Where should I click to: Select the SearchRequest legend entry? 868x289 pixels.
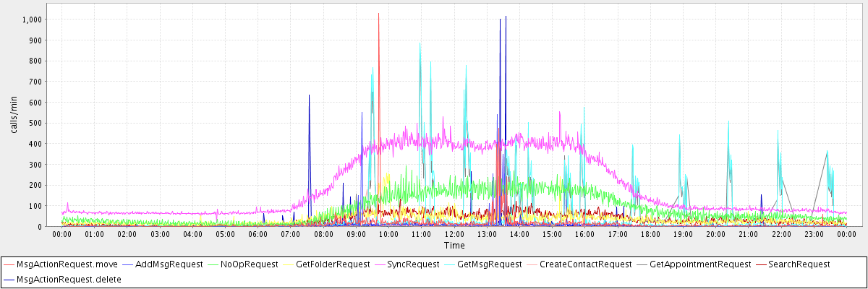pos(799,264)
